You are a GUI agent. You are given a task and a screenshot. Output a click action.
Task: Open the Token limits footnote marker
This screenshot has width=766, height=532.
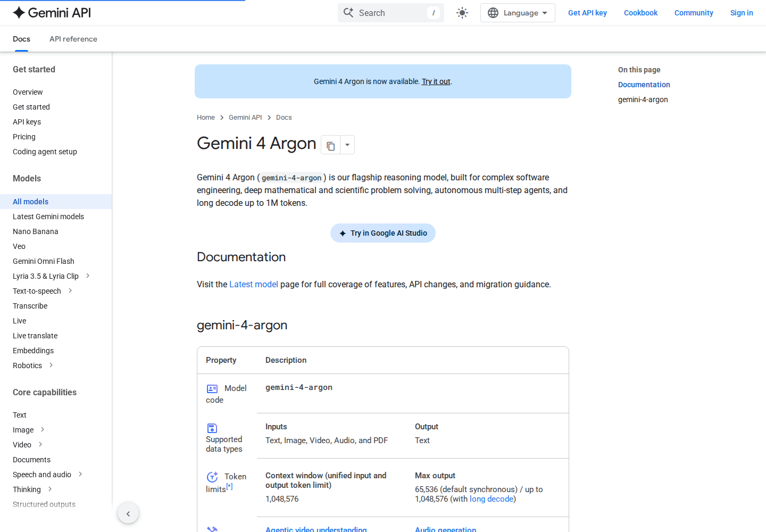point(229,486)
